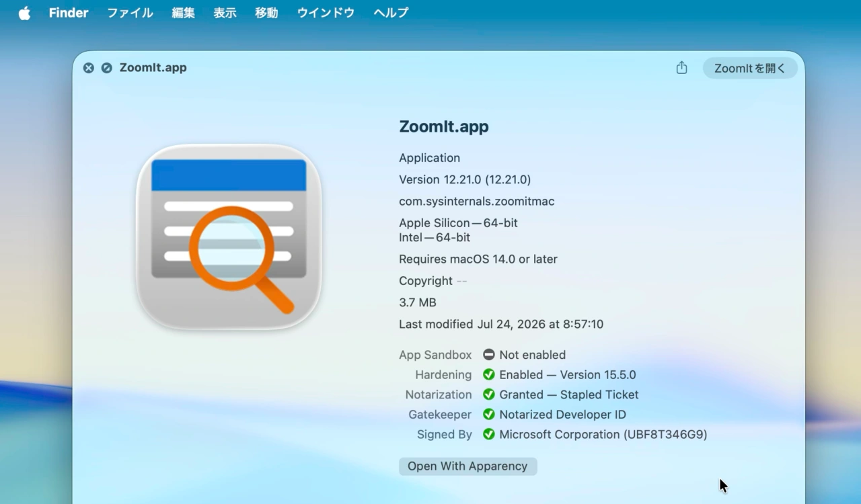The height and width of the screenshot is (504, 861).
Task: Open the Apple menu
Action: pos(24,13)
